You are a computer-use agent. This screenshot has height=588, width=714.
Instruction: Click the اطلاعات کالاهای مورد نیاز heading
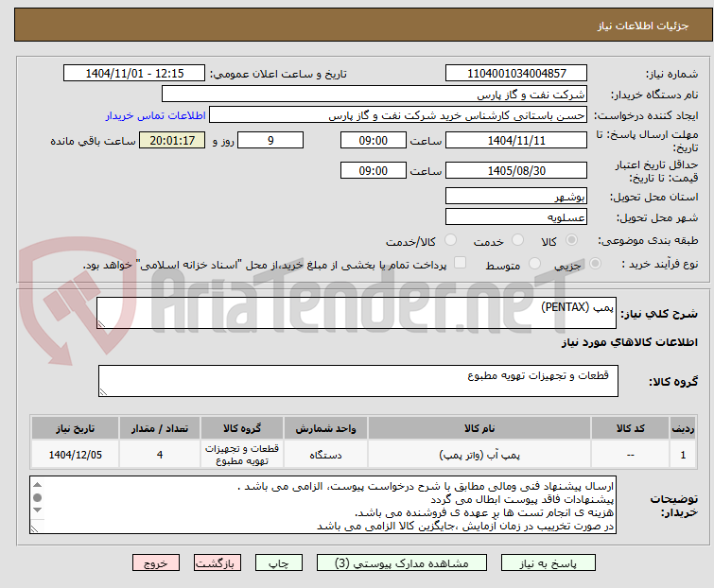pos(629,342)
